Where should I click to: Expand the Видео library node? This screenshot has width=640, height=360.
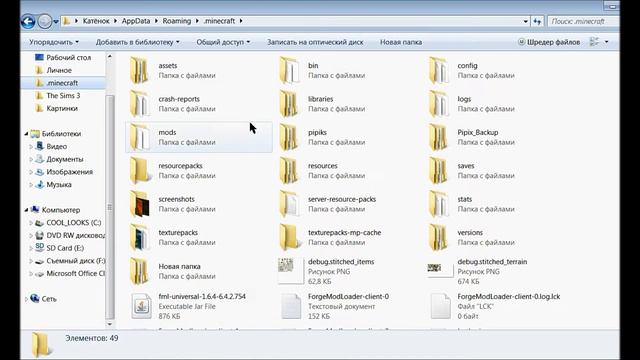coord(31,147)
